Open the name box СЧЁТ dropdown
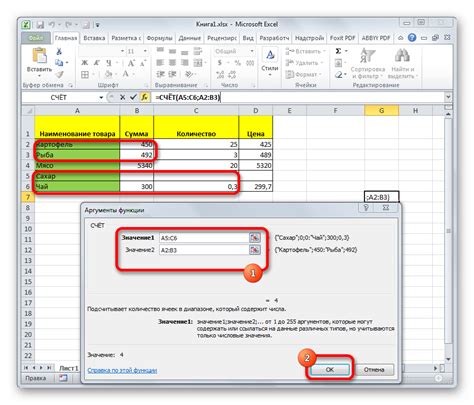 point(101,97)
